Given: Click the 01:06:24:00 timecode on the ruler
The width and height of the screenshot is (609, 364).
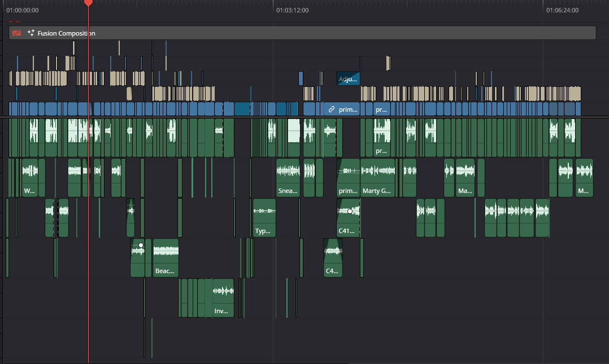Looking at the screenshot, I should pyautogui.click(x=563, y=10).
